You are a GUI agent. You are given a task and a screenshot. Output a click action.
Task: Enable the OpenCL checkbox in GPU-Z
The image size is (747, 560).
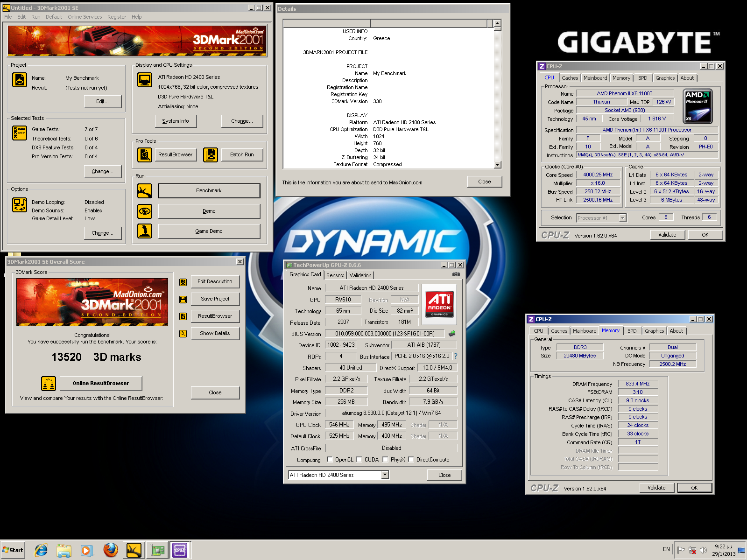coord(330,460)
